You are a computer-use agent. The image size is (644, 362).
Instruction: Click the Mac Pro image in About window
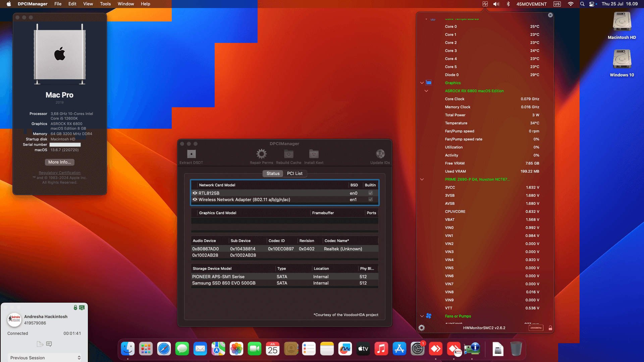coord(60,54)
